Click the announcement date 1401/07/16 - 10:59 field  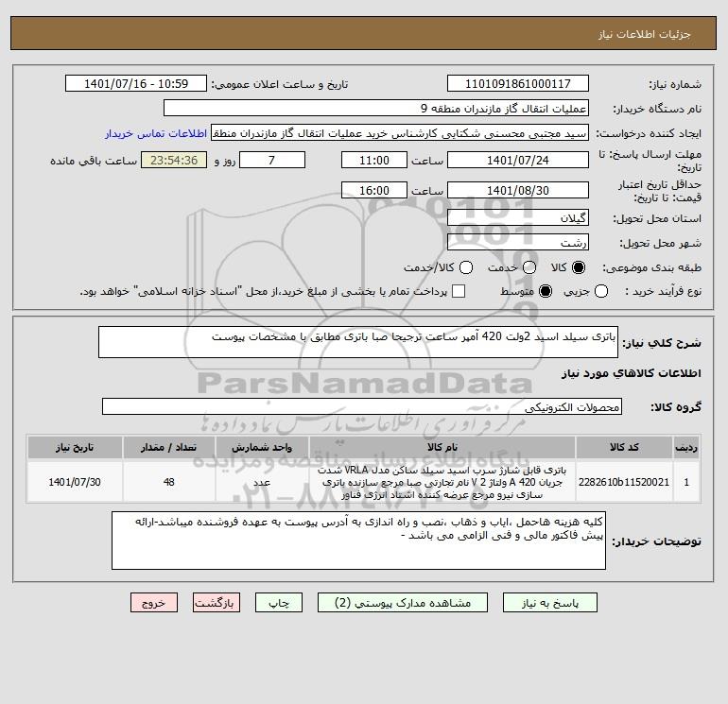pos(136,83)
